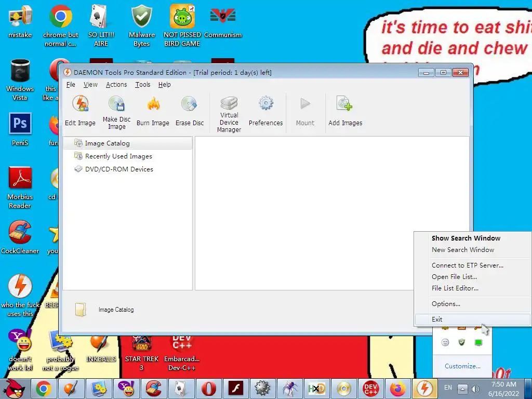Screen dimensions: 532x399
Task: Open Chrome from the taskbar
Action: tap(44, 389)
